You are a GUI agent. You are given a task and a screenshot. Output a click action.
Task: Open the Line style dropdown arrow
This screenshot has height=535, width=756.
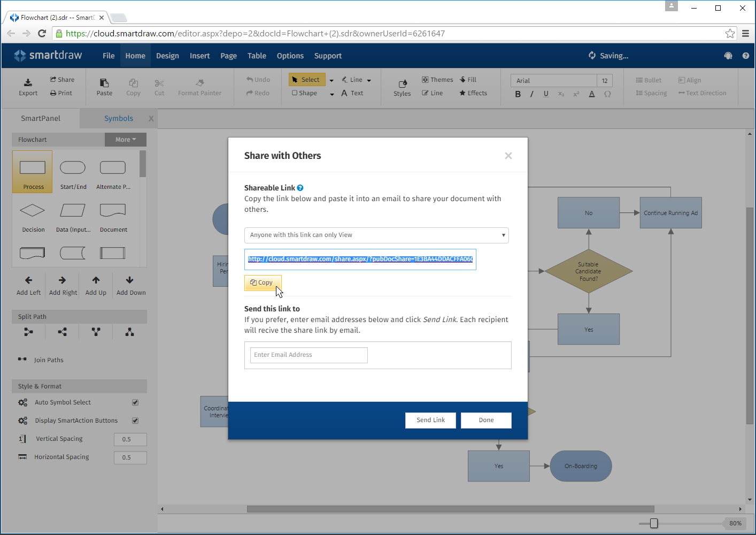(x=368, y=79)
